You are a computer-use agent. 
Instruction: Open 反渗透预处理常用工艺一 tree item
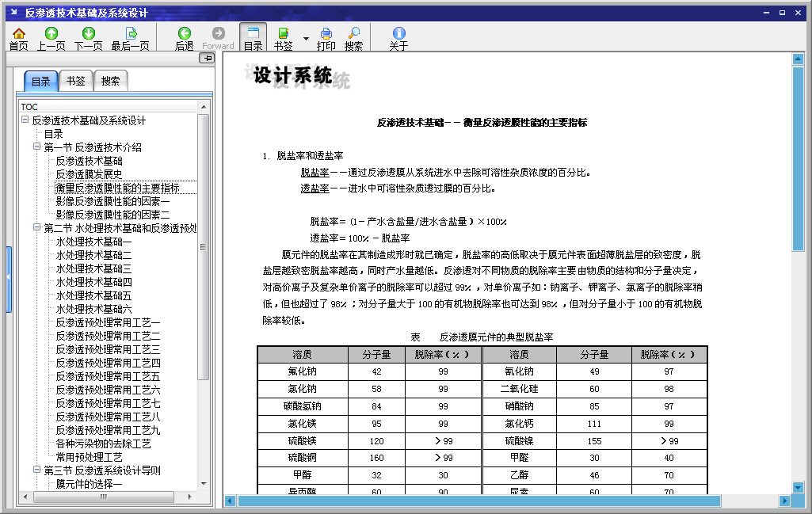coord(109,322)
